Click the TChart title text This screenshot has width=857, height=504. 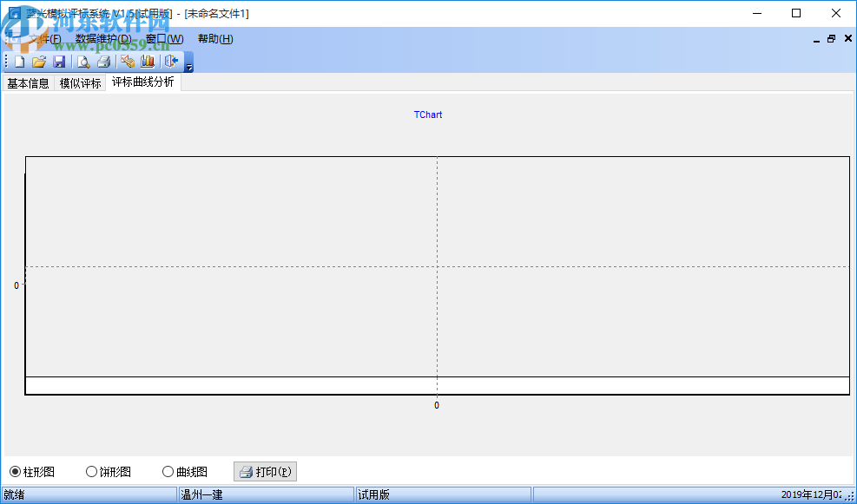coord(428,115)
